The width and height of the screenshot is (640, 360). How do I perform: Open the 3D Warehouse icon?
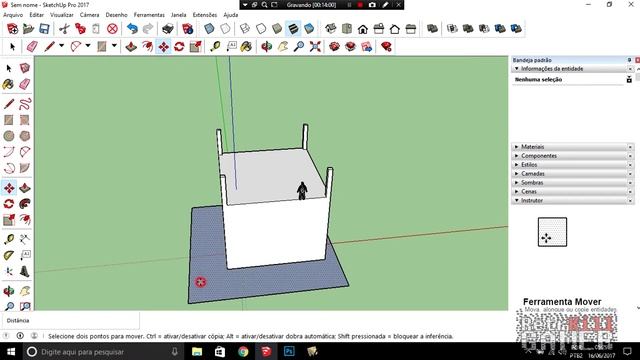[334, 47]
